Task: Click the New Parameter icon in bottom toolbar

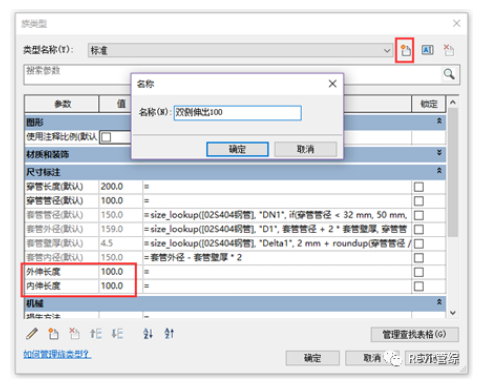Action: [x=53, y=333]
